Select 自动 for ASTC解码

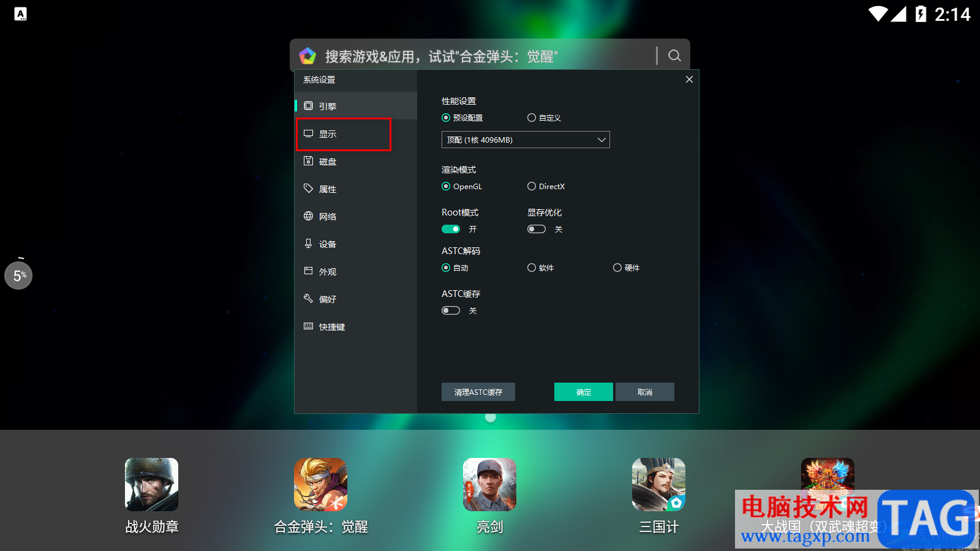455,268
